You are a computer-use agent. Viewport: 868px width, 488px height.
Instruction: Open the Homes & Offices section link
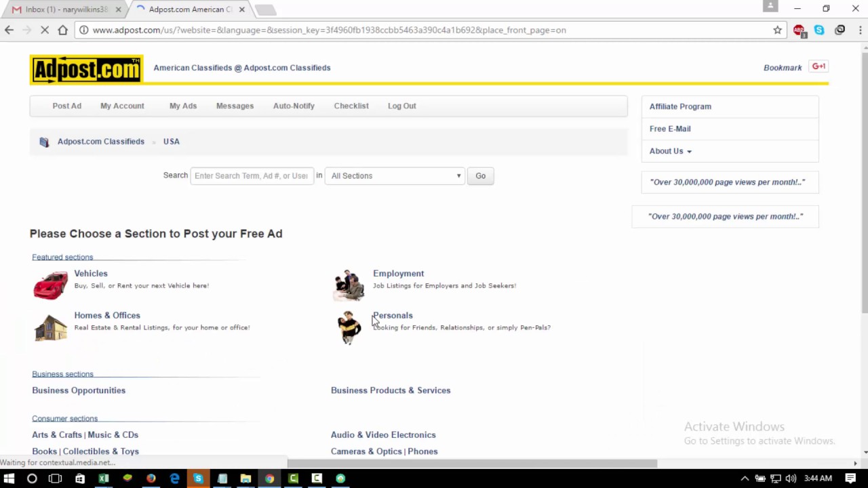click(107, 315)
